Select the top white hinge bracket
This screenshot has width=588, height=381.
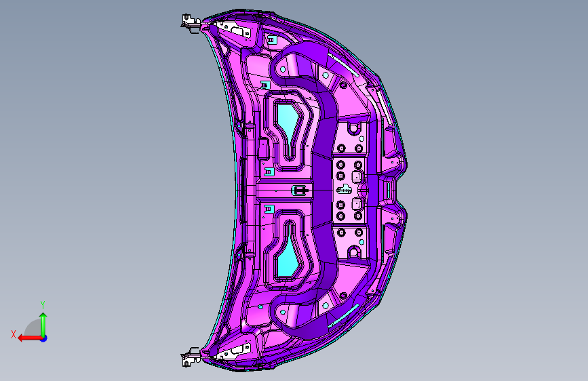click(191, 23)
